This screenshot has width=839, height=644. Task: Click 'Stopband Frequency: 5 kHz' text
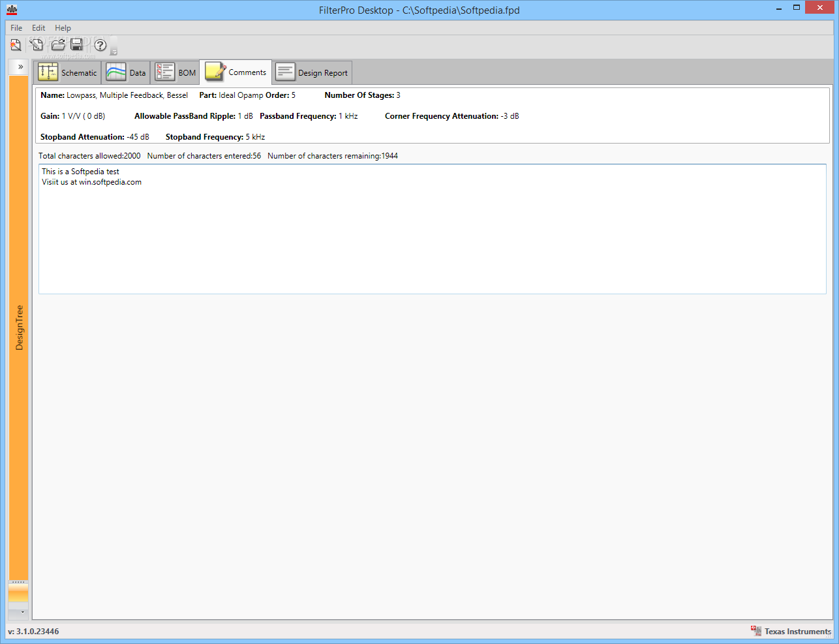[x=215, y=137]
